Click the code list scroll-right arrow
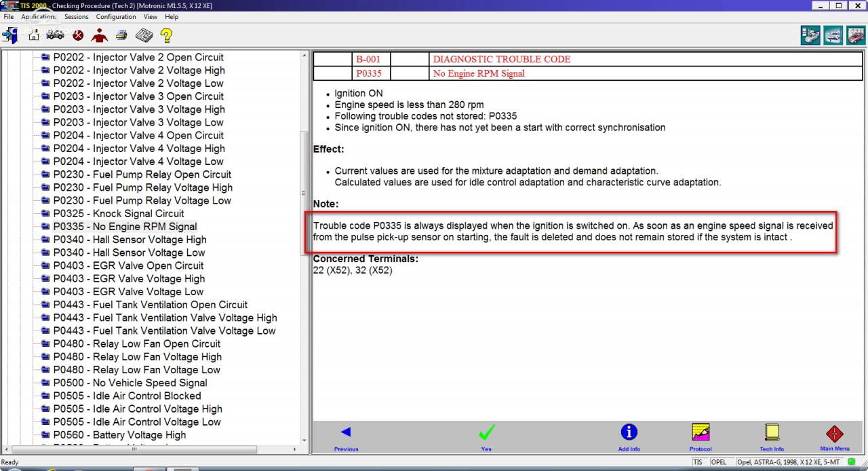 [295, 449]
